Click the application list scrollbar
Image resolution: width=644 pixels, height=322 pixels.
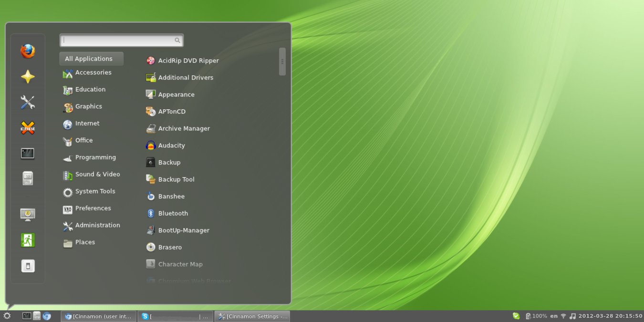click(x=282, y=62)
